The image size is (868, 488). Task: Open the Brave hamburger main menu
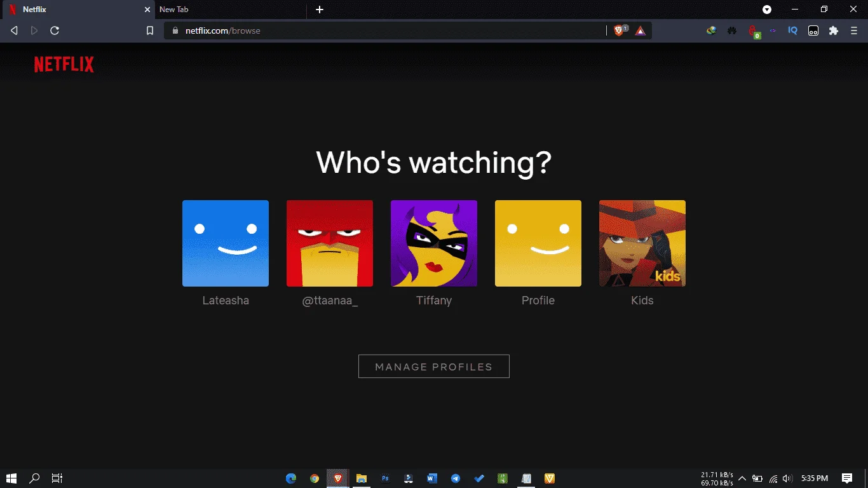[x=854, y=30]
